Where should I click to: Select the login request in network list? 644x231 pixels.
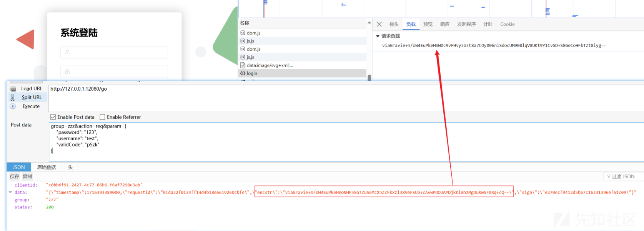[252, 73]
